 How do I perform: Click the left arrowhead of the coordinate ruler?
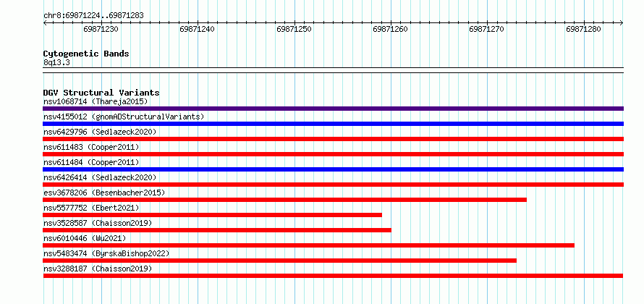click(45, 23)
